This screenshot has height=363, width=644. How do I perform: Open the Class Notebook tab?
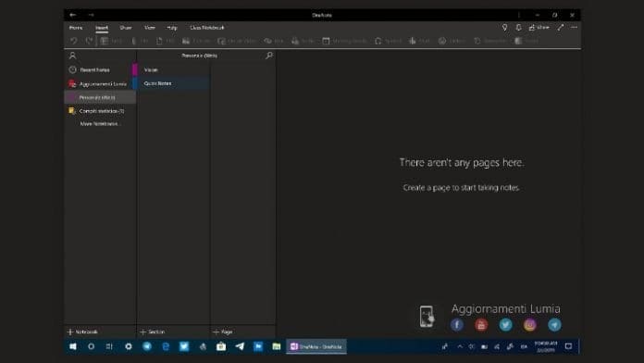(x=207, y=28)
